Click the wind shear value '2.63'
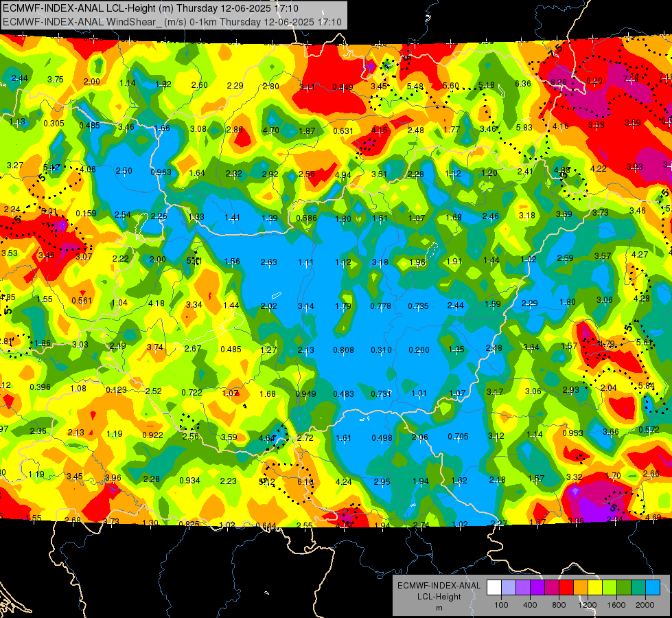 (x=268, y=262)
